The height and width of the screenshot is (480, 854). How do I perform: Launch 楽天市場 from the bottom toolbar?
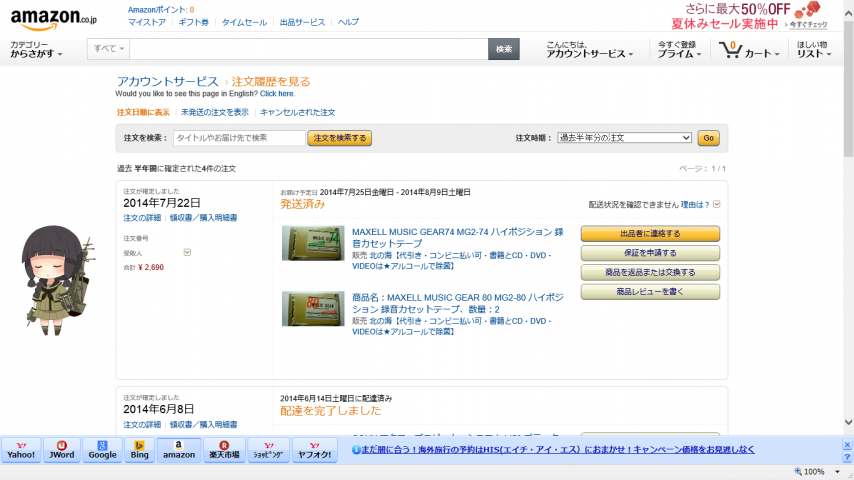pyautogui.click(x=224, y=450)
